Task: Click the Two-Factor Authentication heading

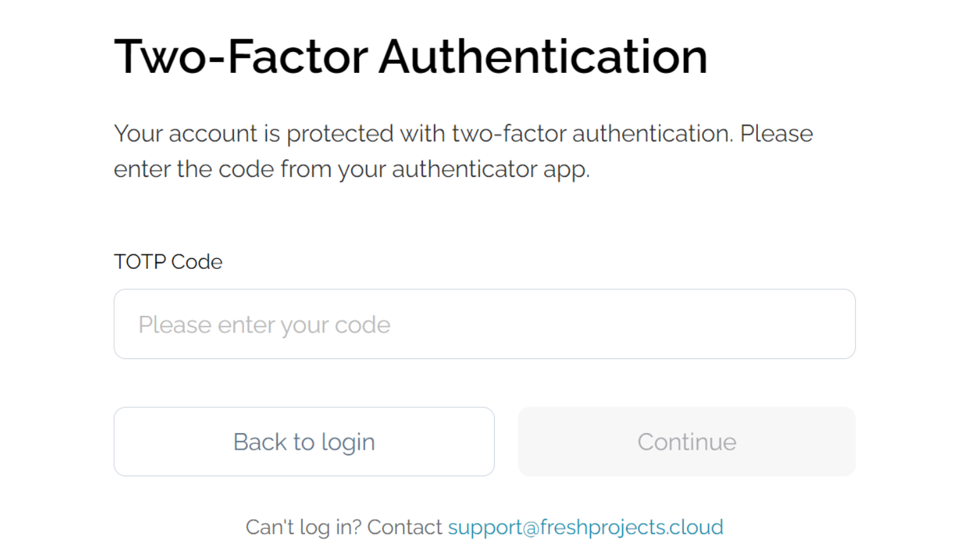Action: [410, 56]
